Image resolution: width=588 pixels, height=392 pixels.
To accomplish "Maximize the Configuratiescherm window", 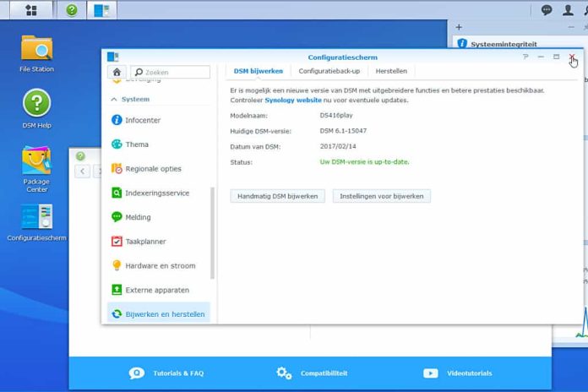I will point(556,57).
